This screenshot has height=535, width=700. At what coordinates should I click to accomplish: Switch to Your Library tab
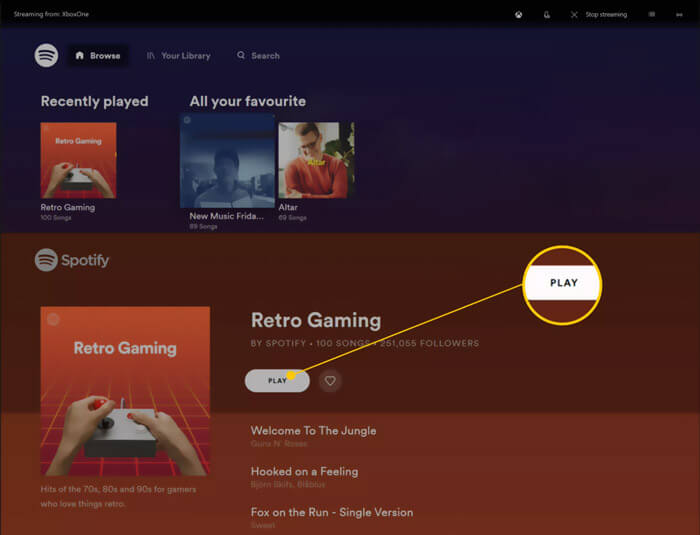click(x=179, y=56)
